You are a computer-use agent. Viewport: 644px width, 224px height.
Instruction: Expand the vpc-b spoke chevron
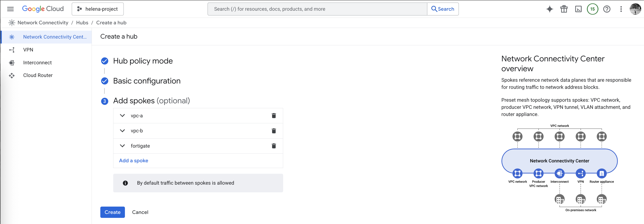[x=122, y=131]
